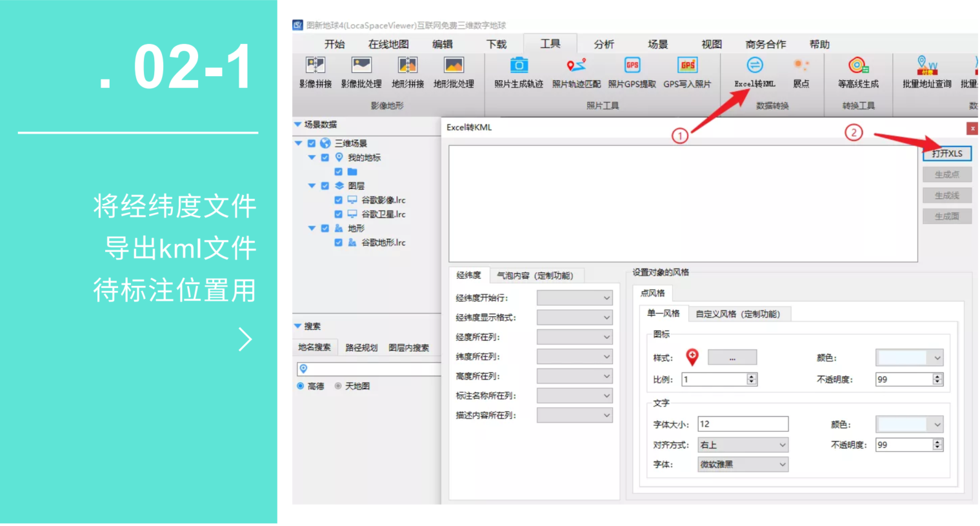Open the 分析 menu tab

coord(604,44)
